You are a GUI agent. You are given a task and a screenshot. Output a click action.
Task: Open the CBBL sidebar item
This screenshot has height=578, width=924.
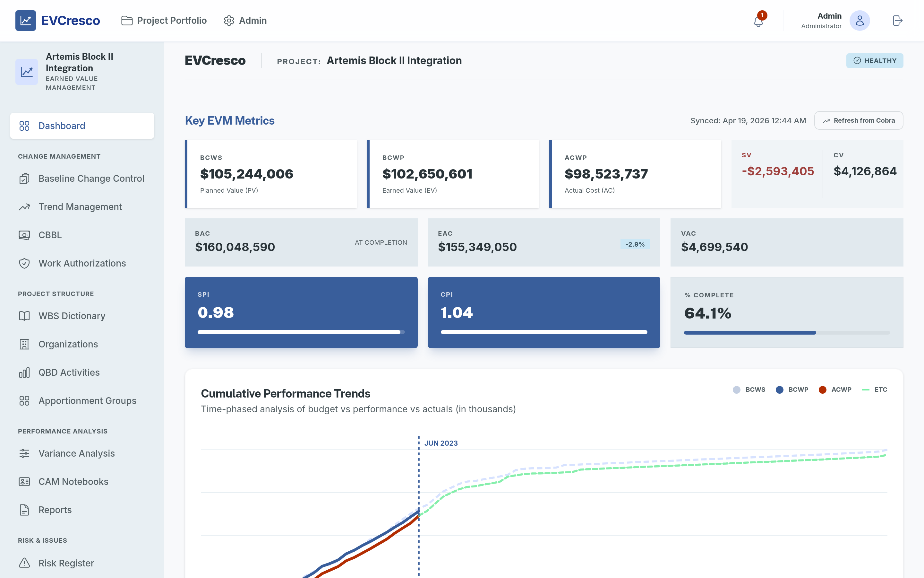82,235
